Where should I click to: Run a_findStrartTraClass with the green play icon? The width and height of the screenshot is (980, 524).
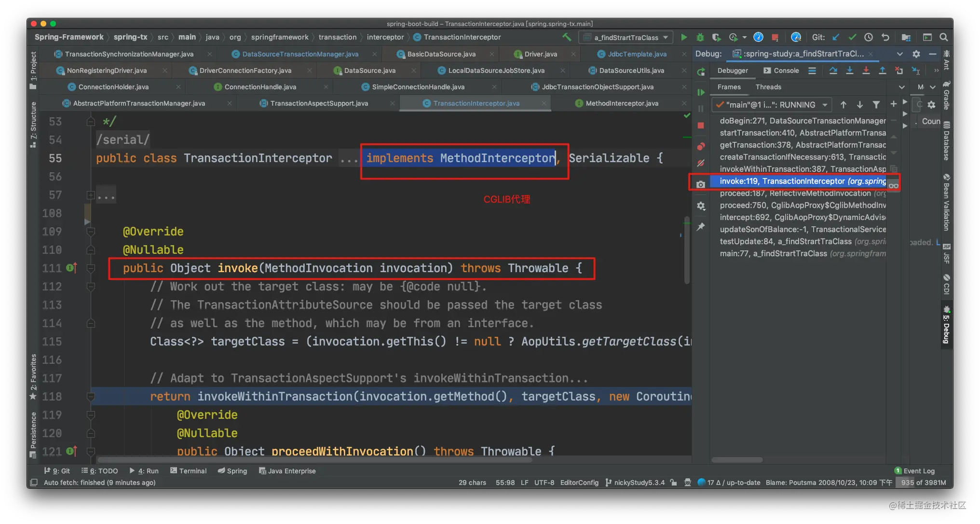pyautogui.click(x=684, y=37)
